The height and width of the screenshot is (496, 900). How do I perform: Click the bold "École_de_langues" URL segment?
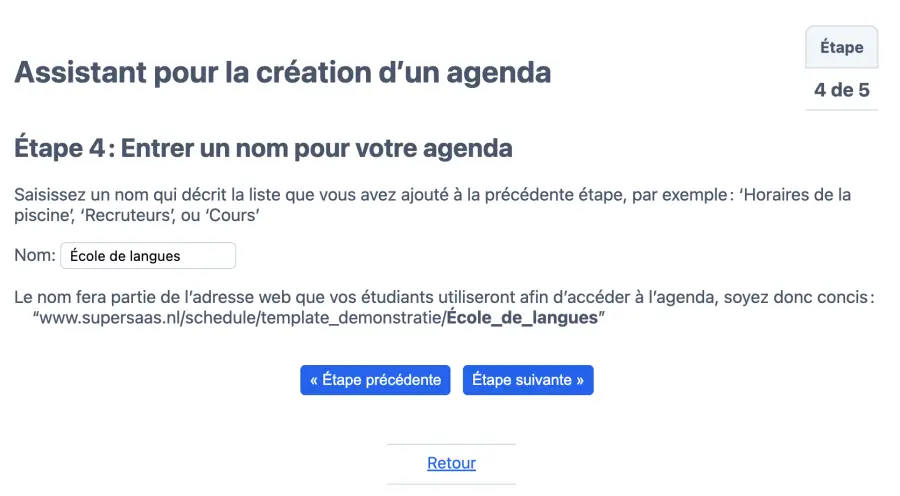coord(522,318)
